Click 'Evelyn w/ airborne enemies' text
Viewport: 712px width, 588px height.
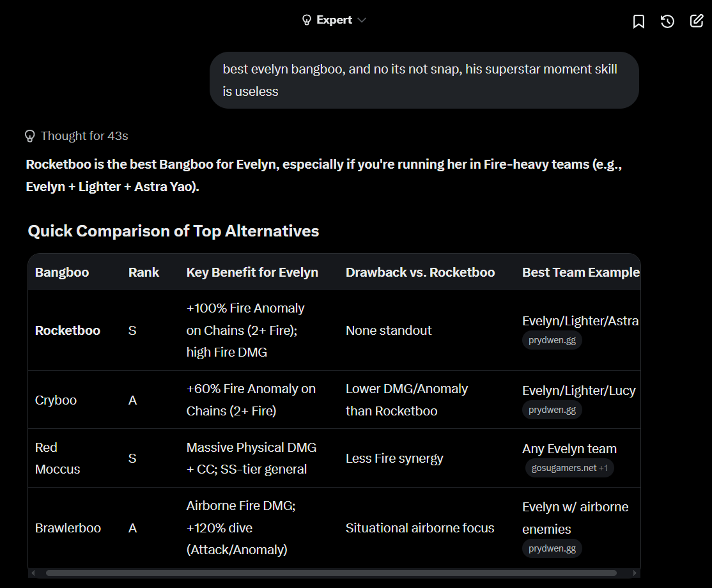575,518
